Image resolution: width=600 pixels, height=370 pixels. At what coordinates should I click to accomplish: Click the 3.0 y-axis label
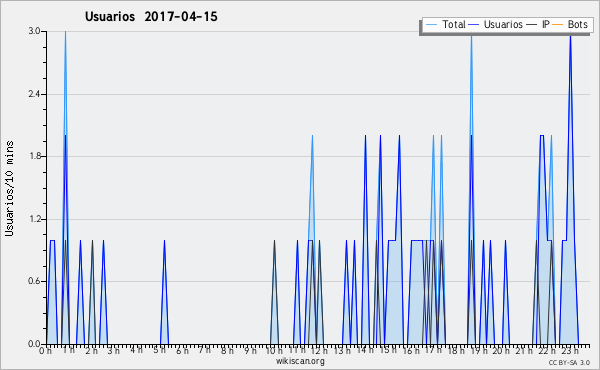(34, 31)
